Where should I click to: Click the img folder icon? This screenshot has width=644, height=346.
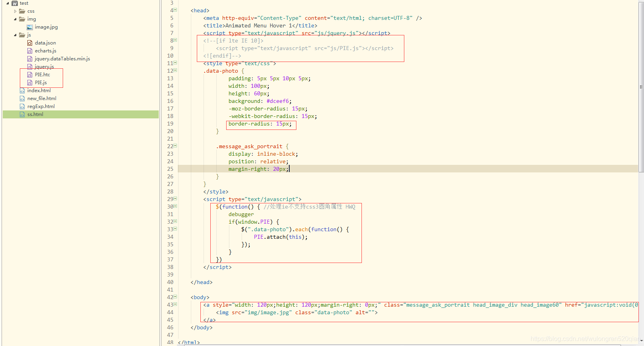pyautogui.click(x=22, y=19)
